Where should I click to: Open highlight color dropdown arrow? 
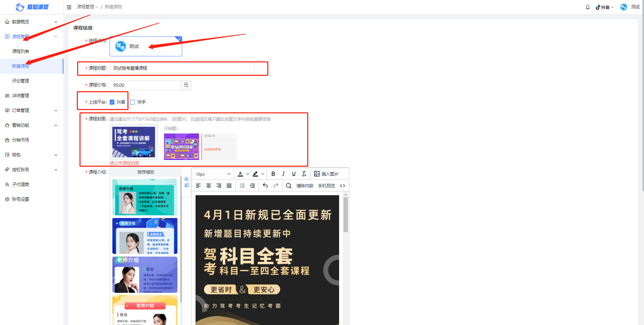click(263, 174)
